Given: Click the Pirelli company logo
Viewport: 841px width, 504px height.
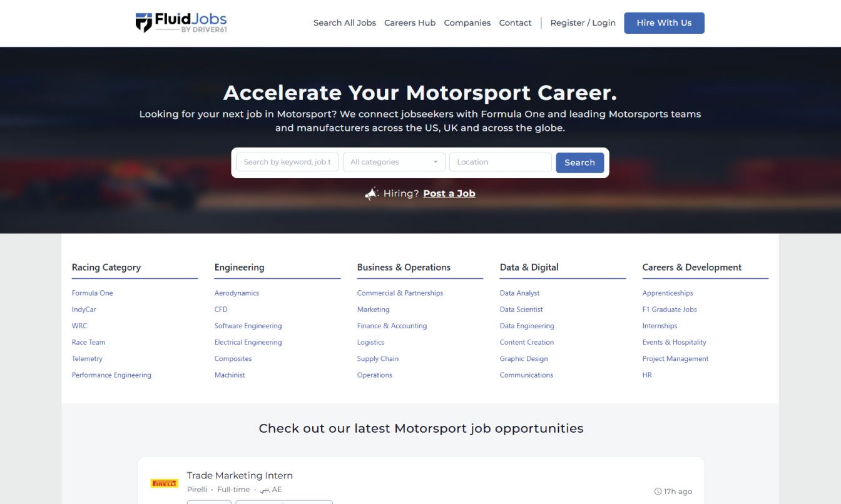Looking at the screenshot, I should click(x=164, y=483).
